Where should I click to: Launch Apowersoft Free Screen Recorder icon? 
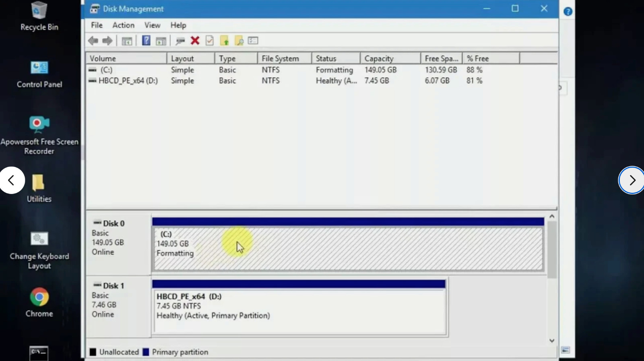[39, 135]
